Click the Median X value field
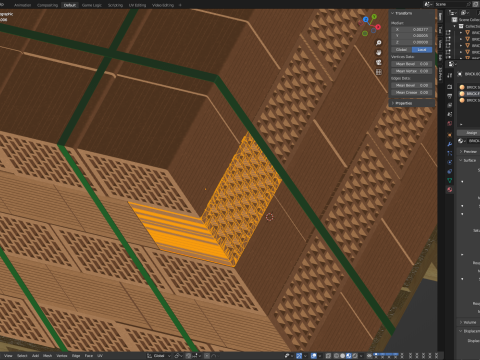 coord(412,30)
